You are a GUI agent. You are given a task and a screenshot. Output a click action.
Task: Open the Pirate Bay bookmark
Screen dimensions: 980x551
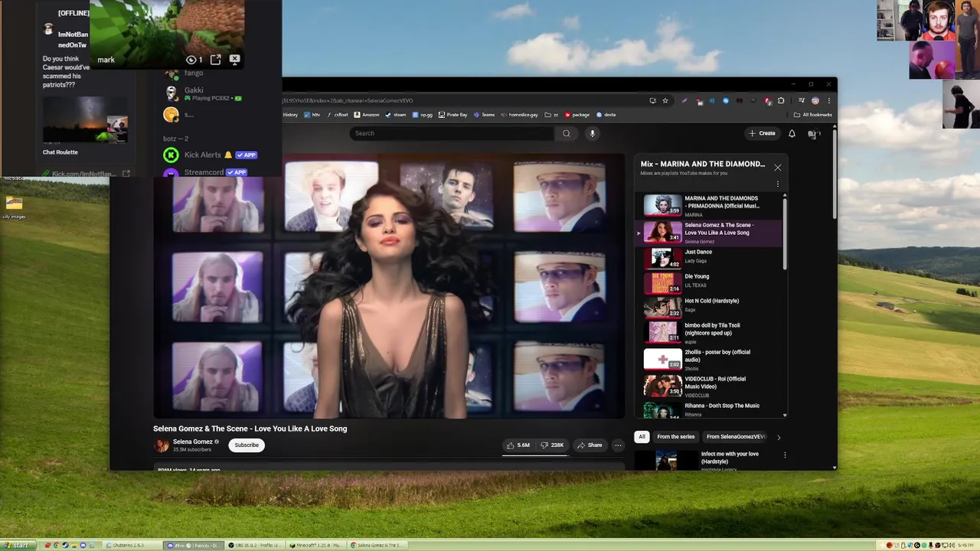pyautogui.click(x=452, y=115)
